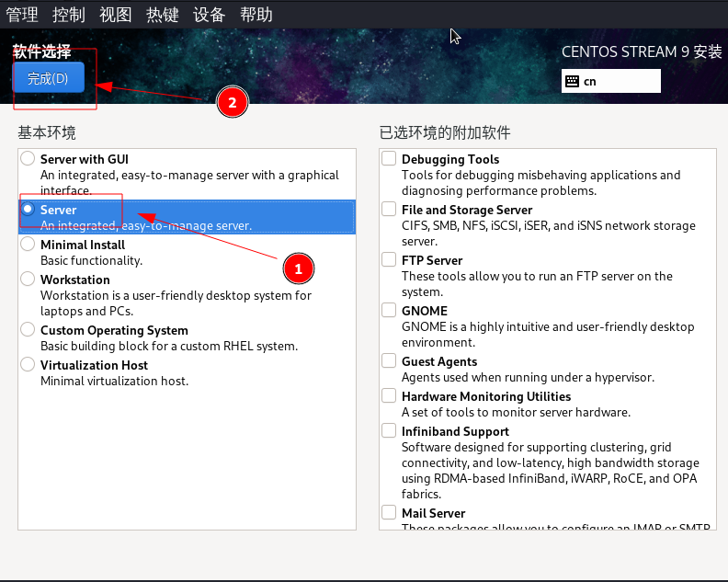Select Custom Operating System radio button
This screenshot has width=728, height=582.
[28, 329]
